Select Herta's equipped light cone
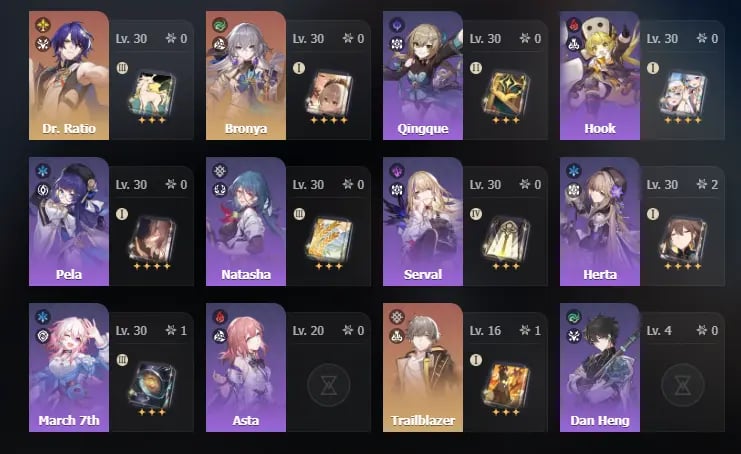The width and height of the screenshot is (741, 454). click(x=683, y=240)
